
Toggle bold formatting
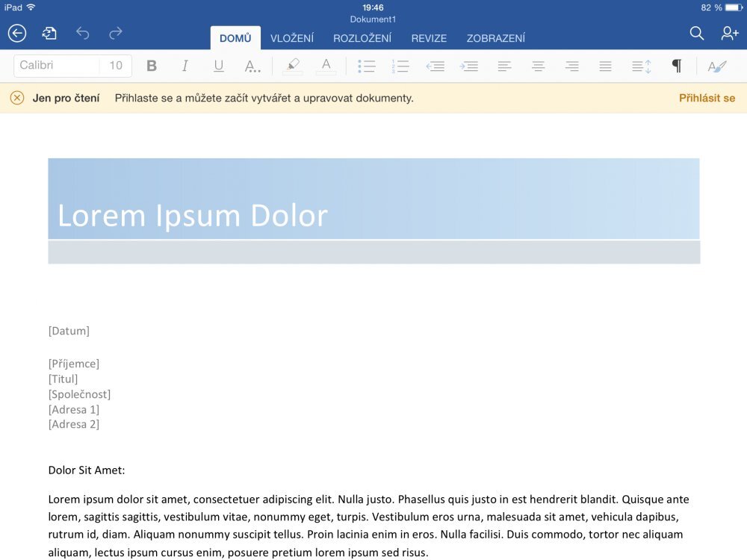point(152,66)
